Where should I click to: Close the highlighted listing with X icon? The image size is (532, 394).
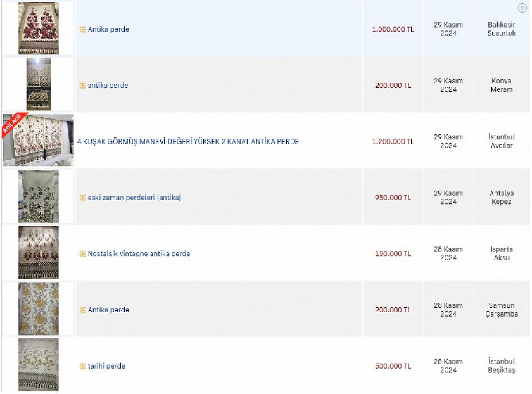click(x=522, y=8)
